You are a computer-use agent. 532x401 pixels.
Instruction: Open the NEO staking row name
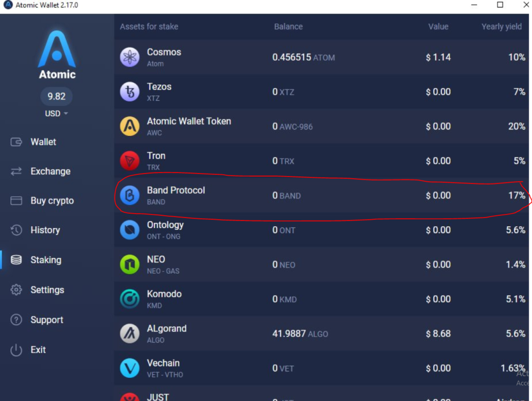click(x=156, y=259)
